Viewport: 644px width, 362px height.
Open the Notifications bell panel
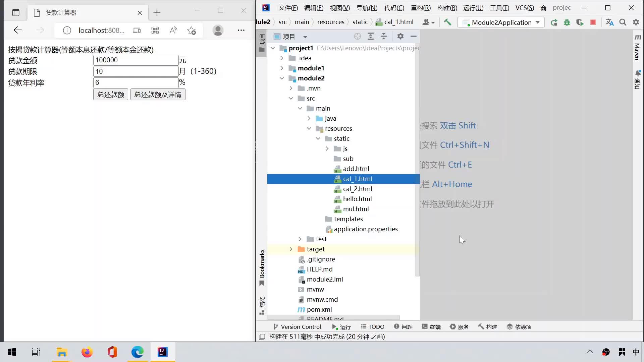638,79
